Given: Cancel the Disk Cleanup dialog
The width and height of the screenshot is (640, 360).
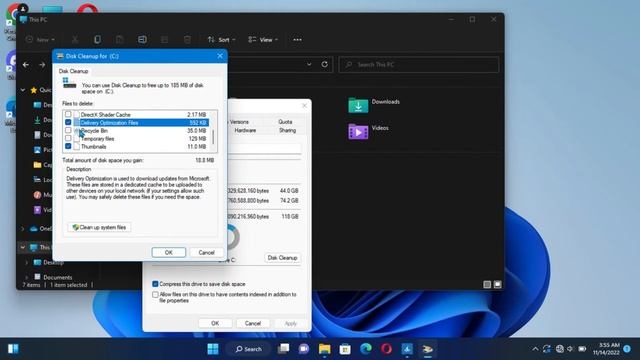Looking at the screenshot, I should tap(207, 253).
